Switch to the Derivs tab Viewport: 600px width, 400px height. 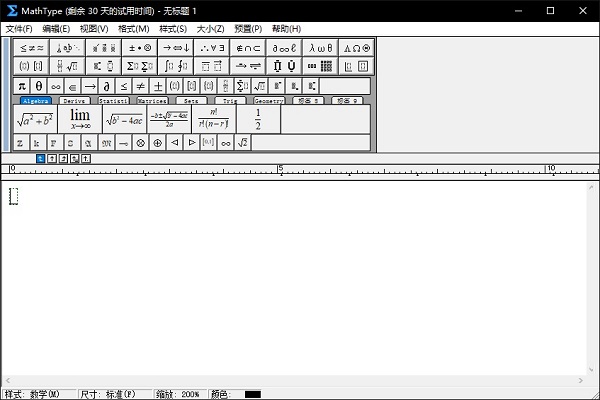(75, 101)
